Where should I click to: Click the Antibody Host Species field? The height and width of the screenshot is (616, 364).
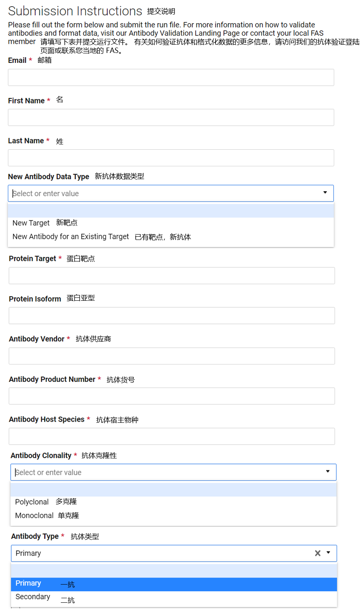(172, 436)
